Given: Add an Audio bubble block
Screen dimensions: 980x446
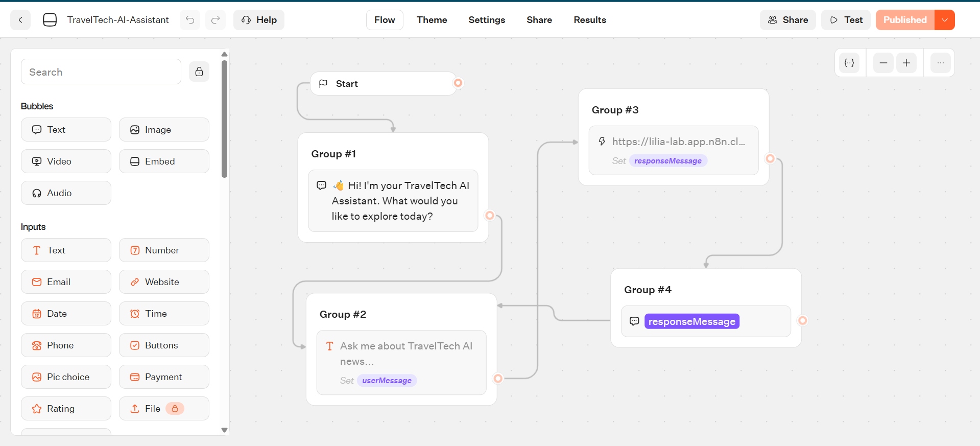Looking at the screenshot, I should click(x=66, y=193).
